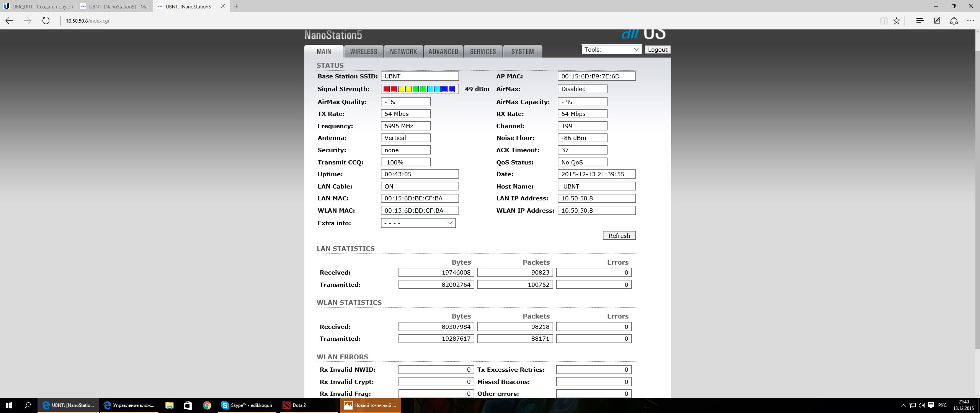Open the Edge Hub panel

coord(920,21)
